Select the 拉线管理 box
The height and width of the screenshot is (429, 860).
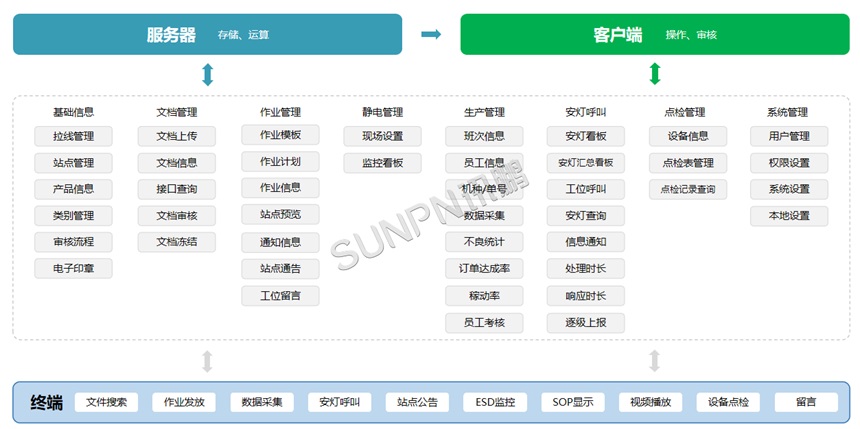73,136
